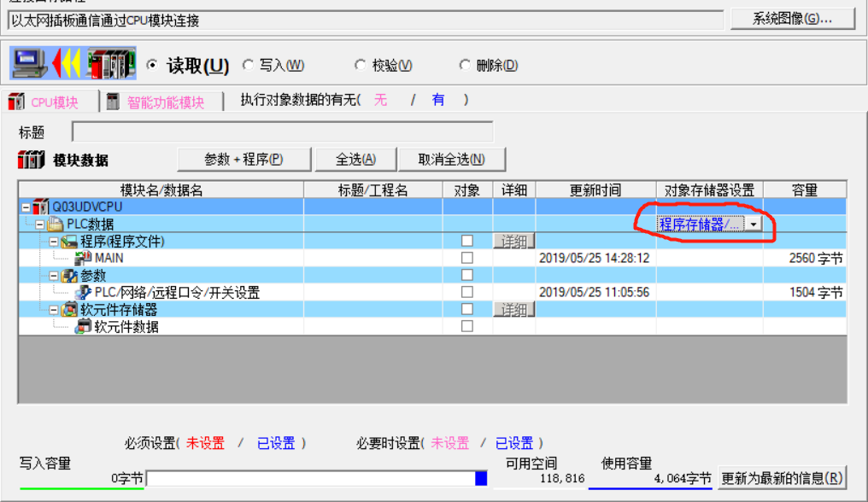Click the Q03UDVCPU module icon
Viewport: 868px width, 502px height.
coord(41,207)
